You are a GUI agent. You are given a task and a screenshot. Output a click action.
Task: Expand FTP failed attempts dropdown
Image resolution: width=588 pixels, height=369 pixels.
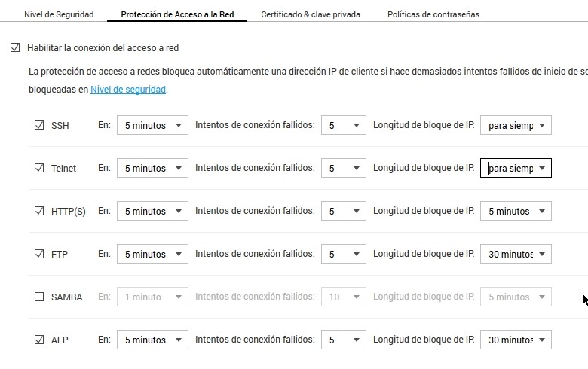coord(343,254)
